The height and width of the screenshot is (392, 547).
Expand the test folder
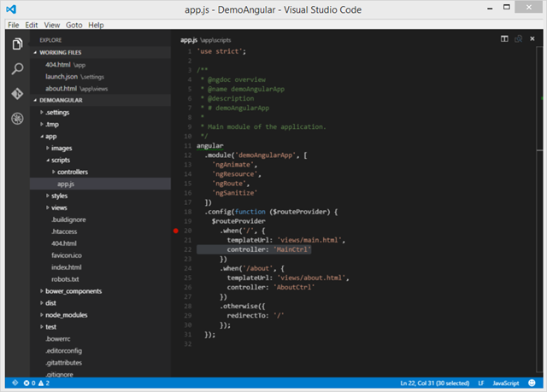[42, 327]
